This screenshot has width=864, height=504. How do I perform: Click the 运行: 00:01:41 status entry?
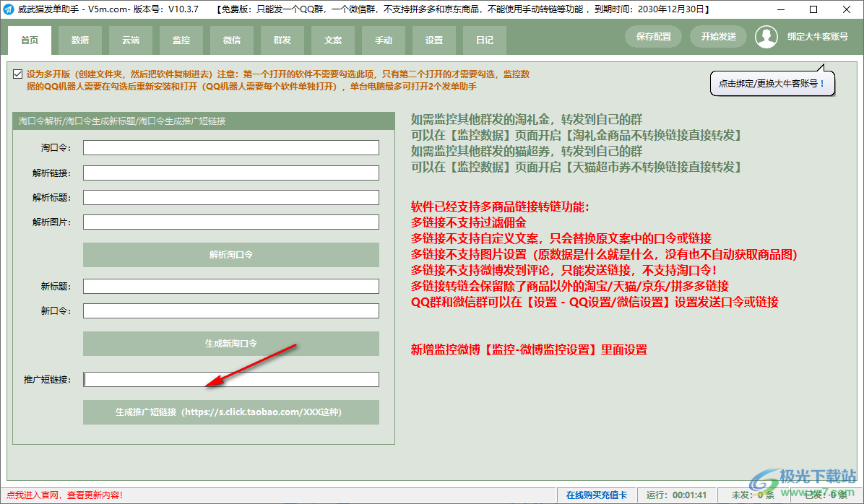tap(677, 495)
